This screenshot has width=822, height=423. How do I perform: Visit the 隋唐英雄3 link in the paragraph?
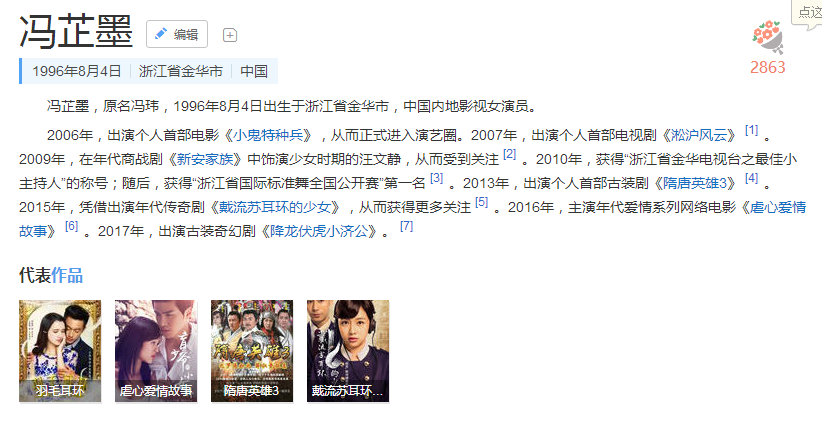click(x=695, y=183)
